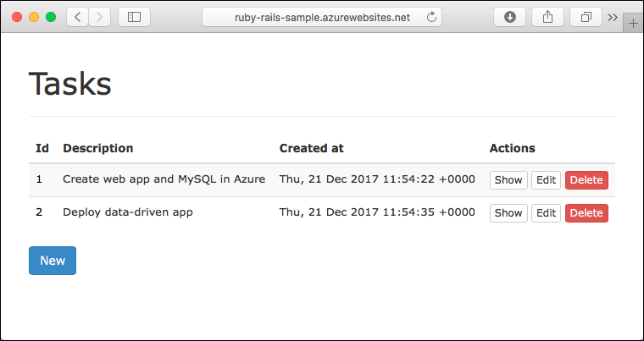
Task: Open the downloads icon
Action: point(510,17)
